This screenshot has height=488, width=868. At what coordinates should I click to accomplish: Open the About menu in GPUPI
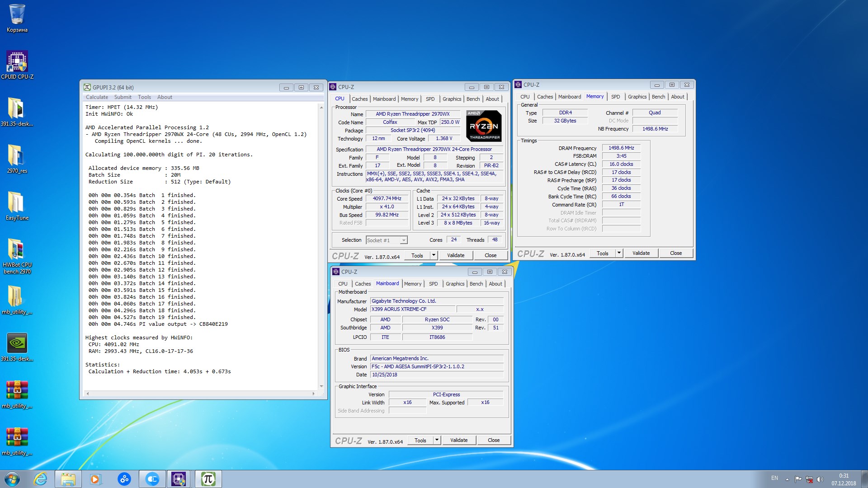pyautogui.click(x=165, y=97)
